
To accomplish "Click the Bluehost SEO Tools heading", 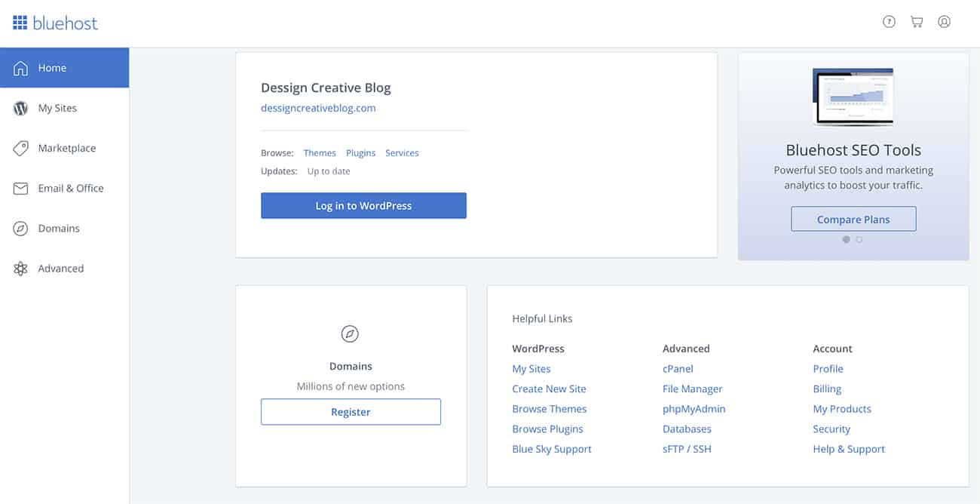I will (x=853, y=150).
